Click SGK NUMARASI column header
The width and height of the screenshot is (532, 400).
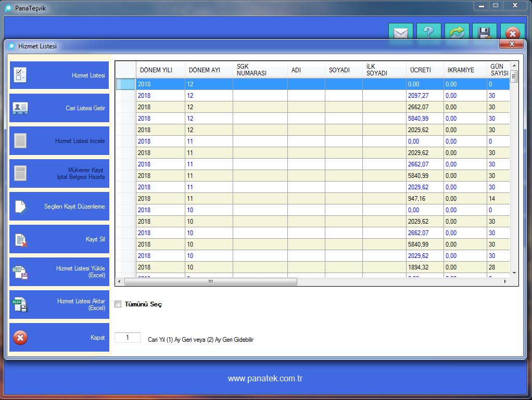[260, 70]
